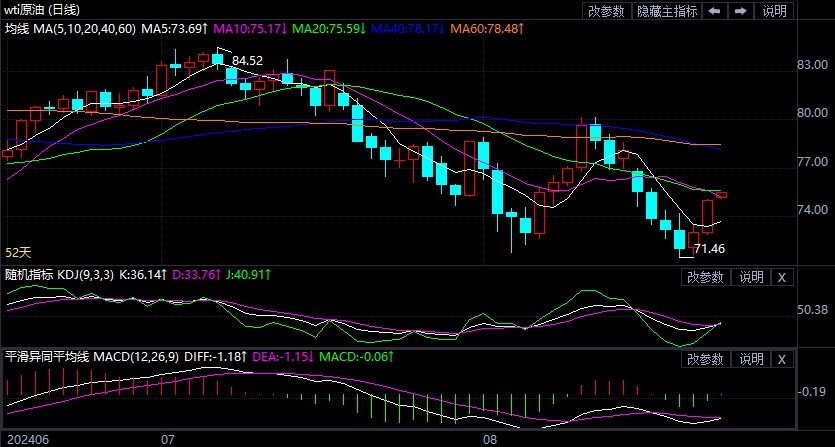Click the 随机指标 KDJ(9,3,3) indicator name

pyautogui.click(x=60, y=273)
